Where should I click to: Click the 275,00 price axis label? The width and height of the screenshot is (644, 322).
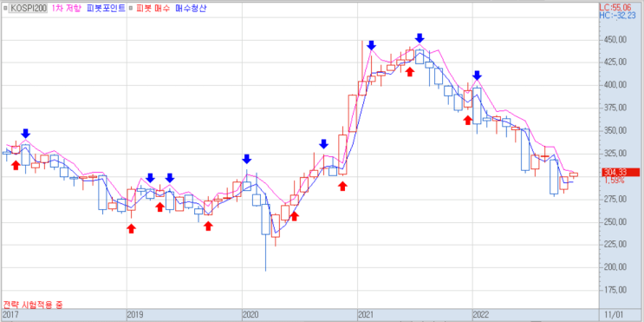coord(615,199)
